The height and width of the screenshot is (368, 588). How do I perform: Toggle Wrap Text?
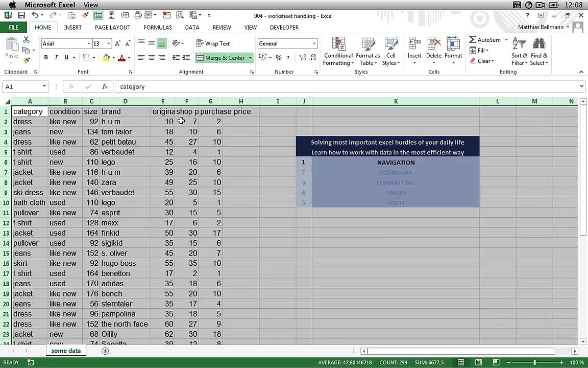point(213,43)
